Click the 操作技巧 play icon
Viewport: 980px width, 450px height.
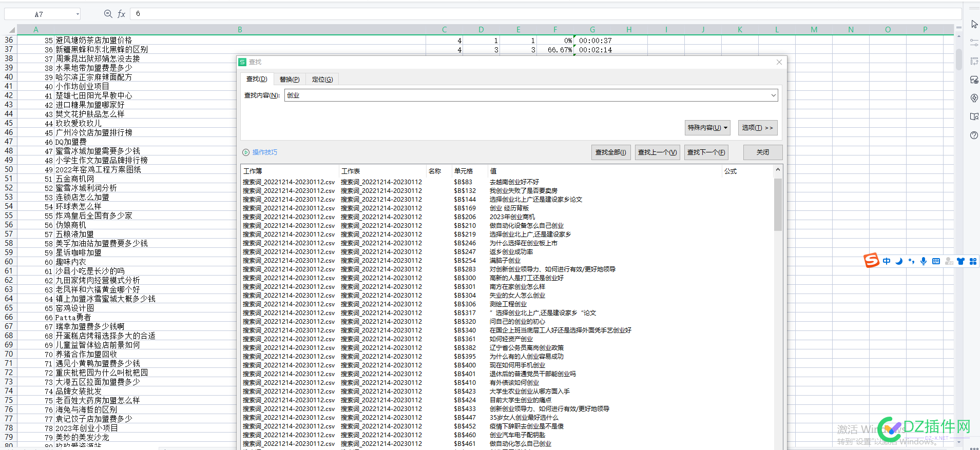[x=246, y=152]
